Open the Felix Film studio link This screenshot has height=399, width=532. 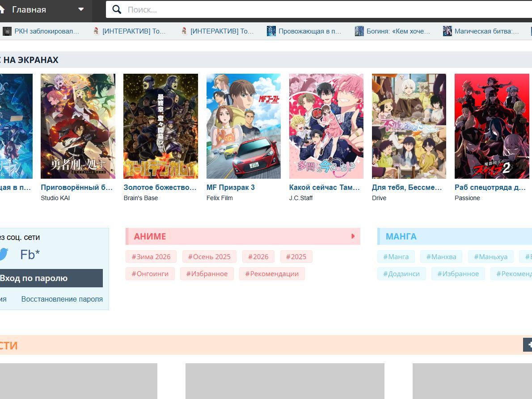tap(220, 198)
